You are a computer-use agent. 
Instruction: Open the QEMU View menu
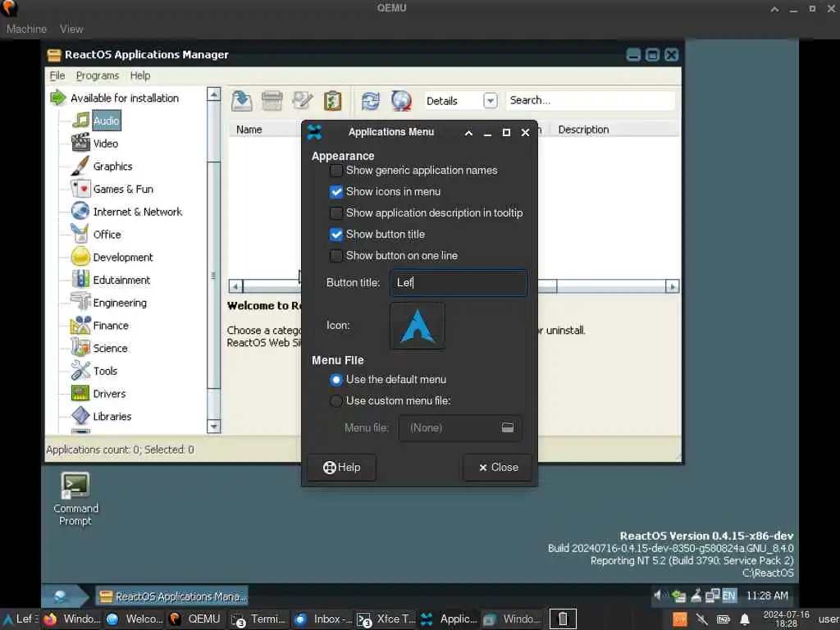pos(71,29)
